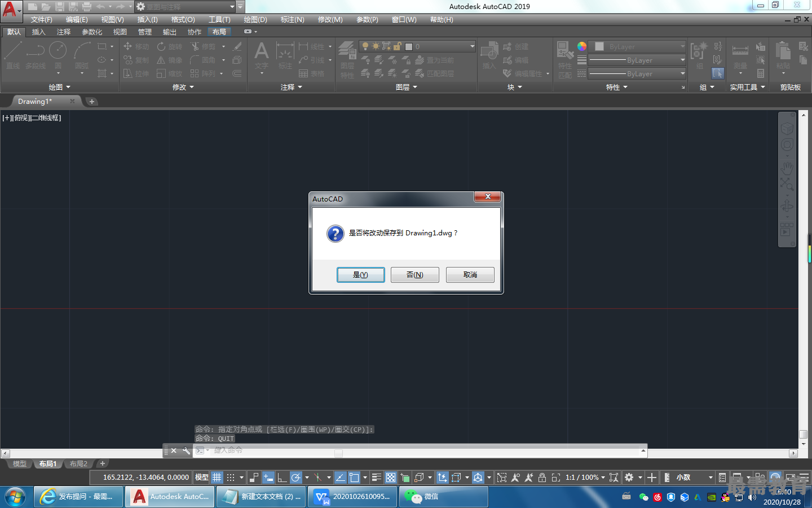Open the lineweight ByLayer dropdown
Screen dimensions: 812x508
[637, 60]
